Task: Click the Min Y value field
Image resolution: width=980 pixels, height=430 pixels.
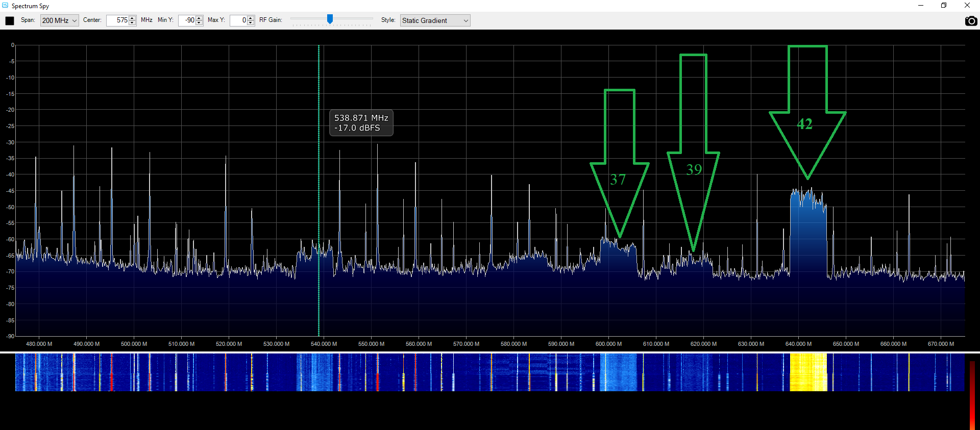Action: (x=187, y=20)
